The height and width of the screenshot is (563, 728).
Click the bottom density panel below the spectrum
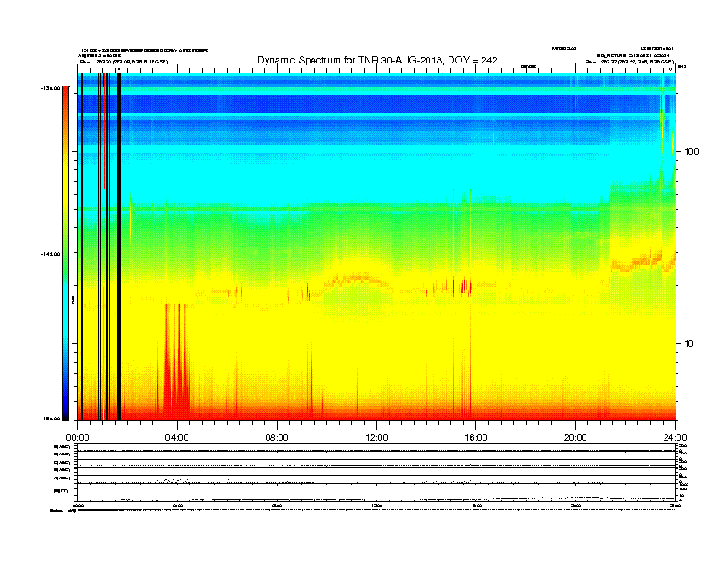377,492
